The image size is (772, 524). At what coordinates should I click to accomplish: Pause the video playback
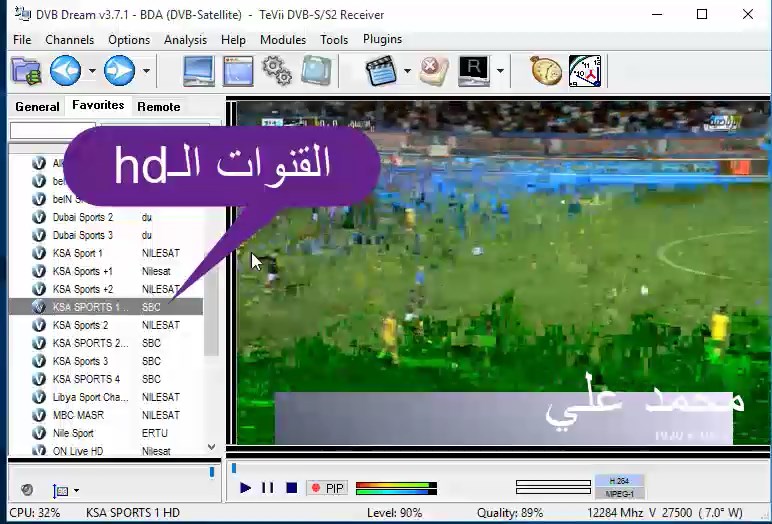pos(268,488)
